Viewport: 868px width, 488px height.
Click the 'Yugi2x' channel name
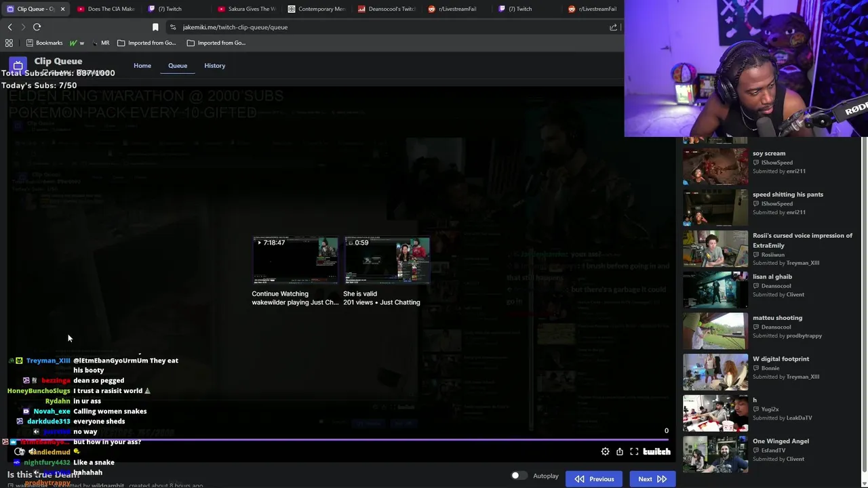point(770,409)
